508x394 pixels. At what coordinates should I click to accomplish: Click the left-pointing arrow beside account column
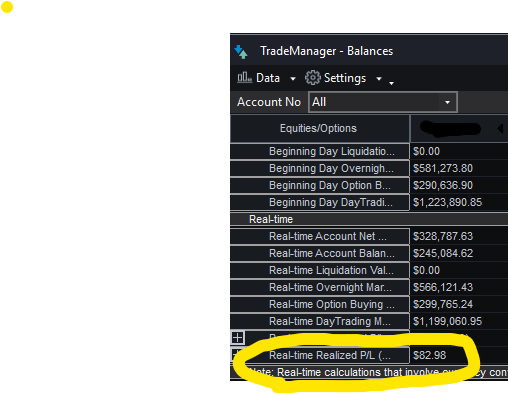(x=500, y=128)
